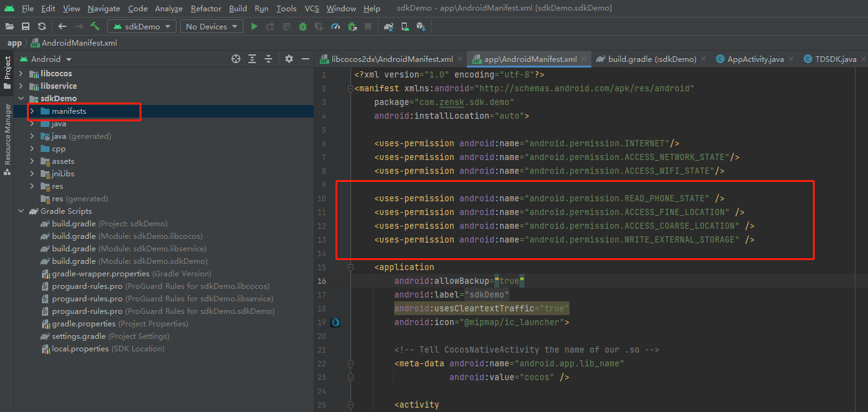Open the AVD Manager icon
868x412 pixels.
tap(405, 26)
